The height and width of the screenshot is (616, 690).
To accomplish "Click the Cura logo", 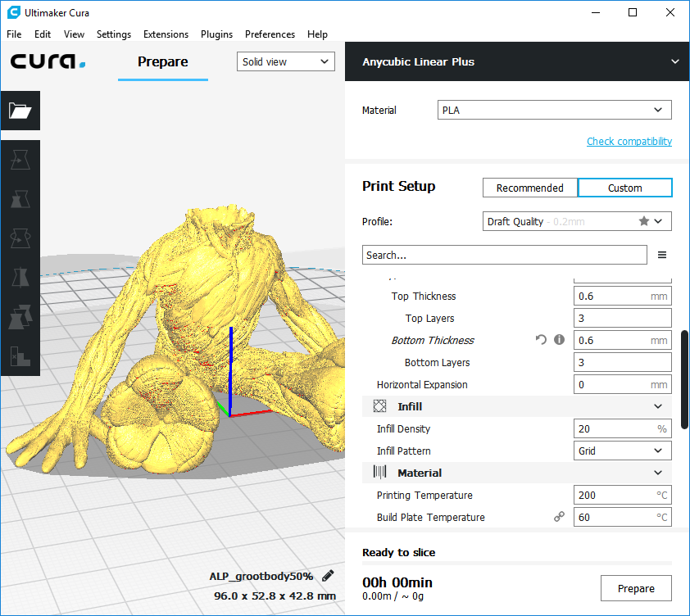I will [48, 61].
